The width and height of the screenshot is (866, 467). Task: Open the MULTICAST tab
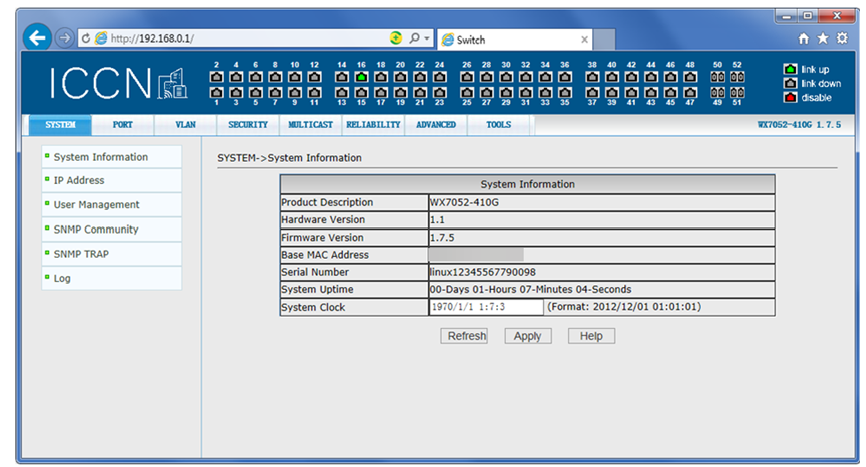coord(309,125)
